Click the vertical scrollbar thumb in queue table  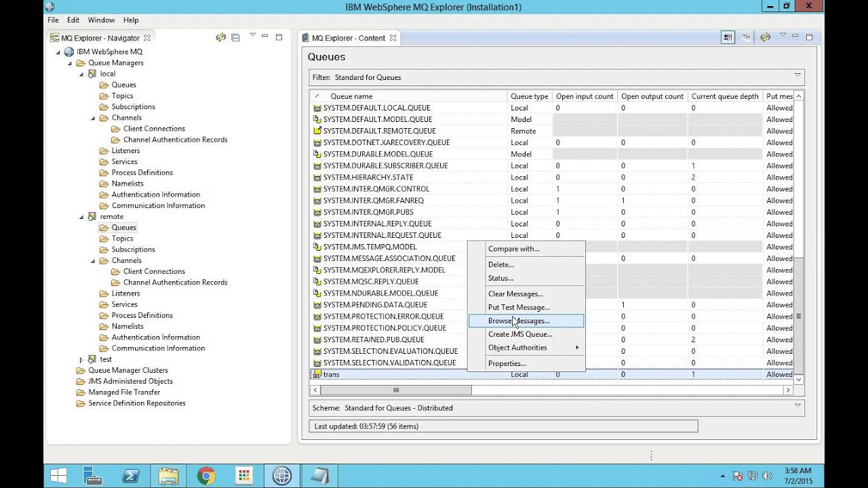coord(798,317)
